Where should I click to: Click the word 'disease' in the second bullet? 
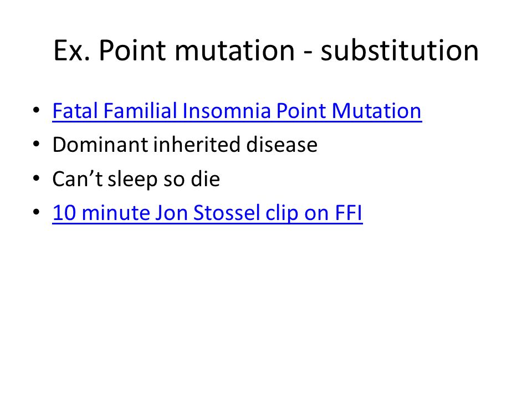click(282, 145)
